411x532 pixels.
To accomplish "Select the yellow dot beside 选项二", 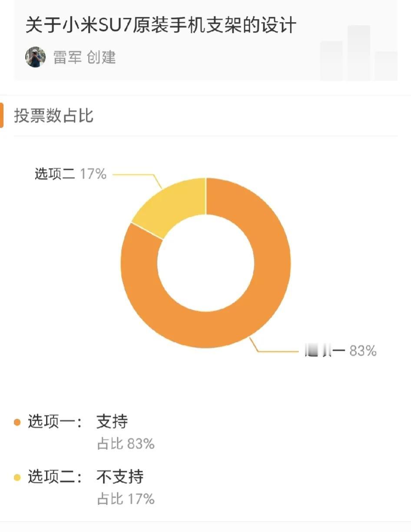I will [x=17, y=478].
